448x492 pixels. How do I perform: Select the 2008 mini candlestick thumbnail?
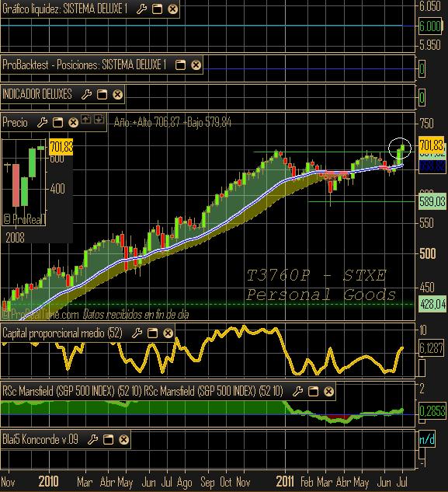(x=24, y=183)
